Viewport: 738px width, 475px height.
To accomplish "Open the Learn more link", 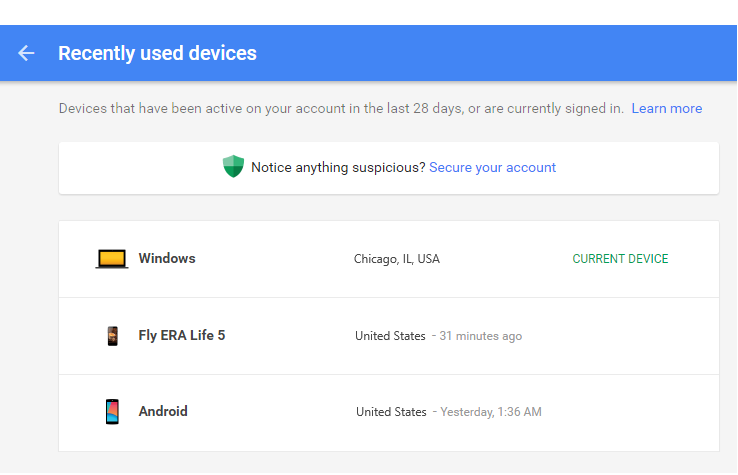I will coord(666,108).
